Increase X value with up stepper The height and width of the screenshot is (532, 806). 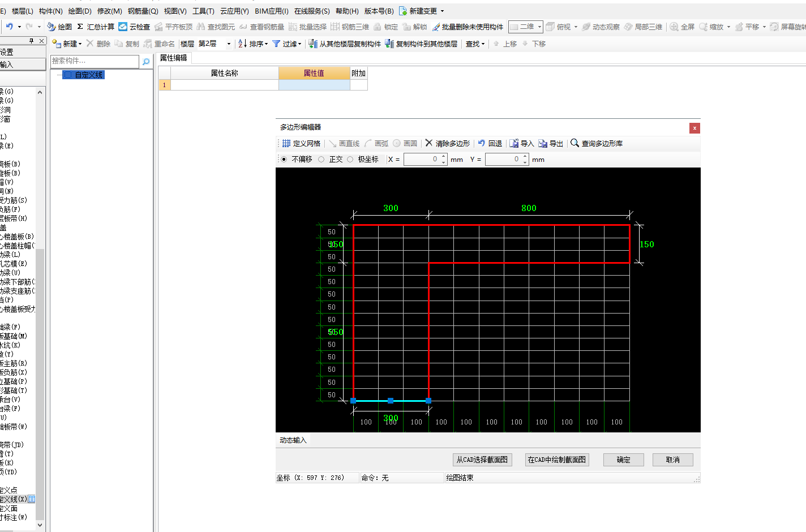(x=444, y=156)
